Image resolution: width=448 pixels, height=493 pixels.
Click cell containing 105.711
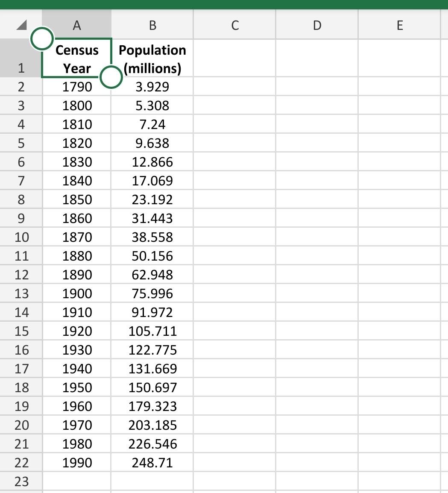point(152,331)
